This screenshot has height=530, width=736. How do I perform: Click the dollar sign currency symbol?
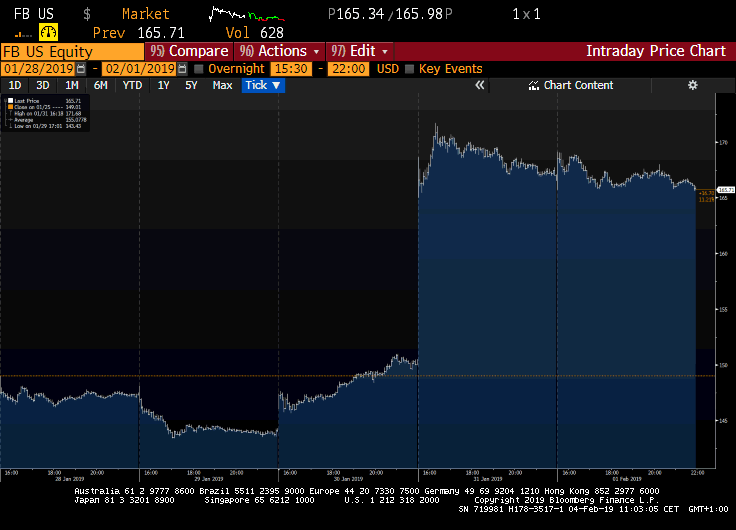coord(87,14)
